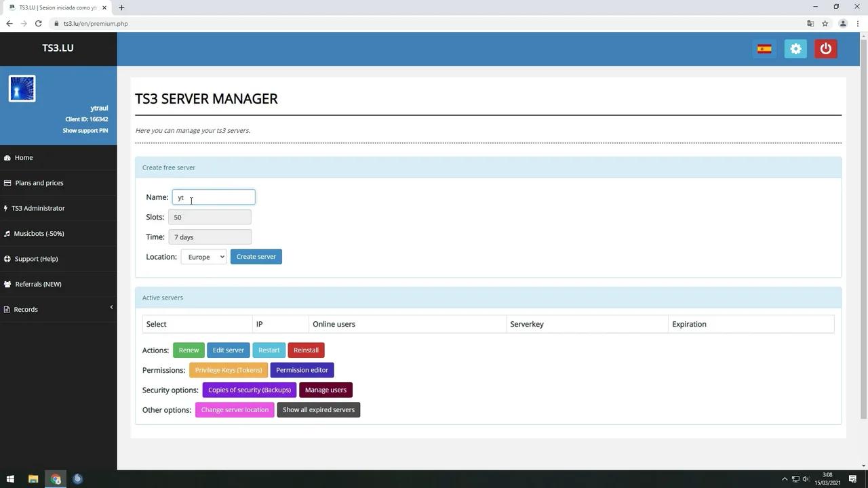The image size is (868, 488).
Task: Open settings via the gear icon
Action: (795, 49)
